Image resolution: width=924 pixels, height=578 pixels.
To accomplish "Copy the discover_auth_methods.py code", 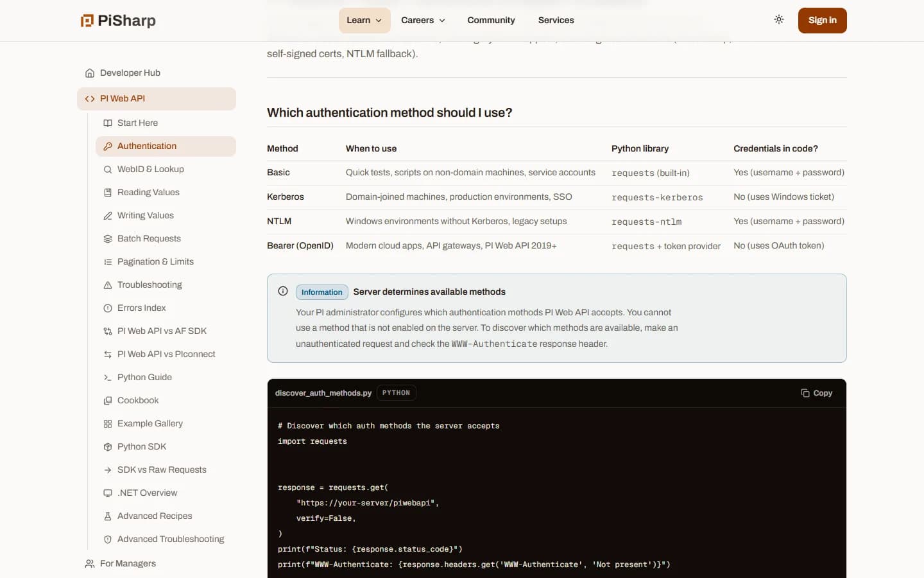I will tap(816, 393).
